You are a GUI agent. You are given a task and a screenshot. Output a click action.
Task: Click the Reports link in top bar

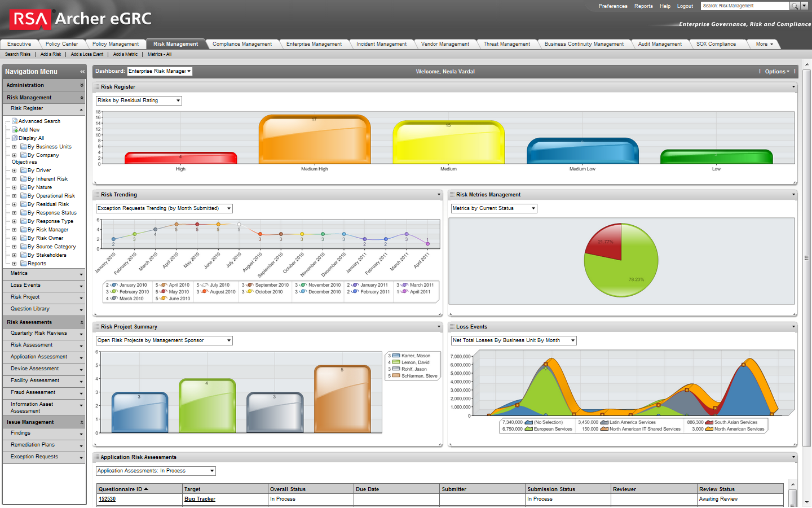[x=643, y=6]
